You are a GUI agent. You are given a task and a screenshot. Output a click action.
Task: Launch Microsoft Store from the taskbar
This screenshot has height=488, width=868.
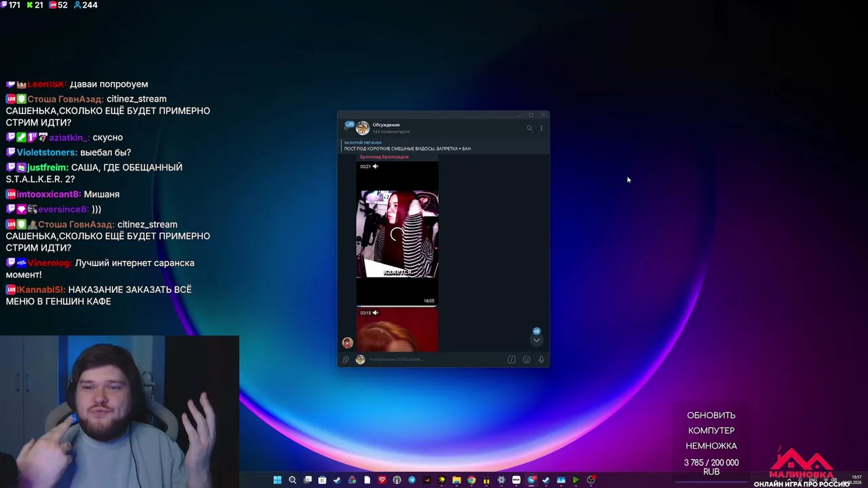click(322, 480)
